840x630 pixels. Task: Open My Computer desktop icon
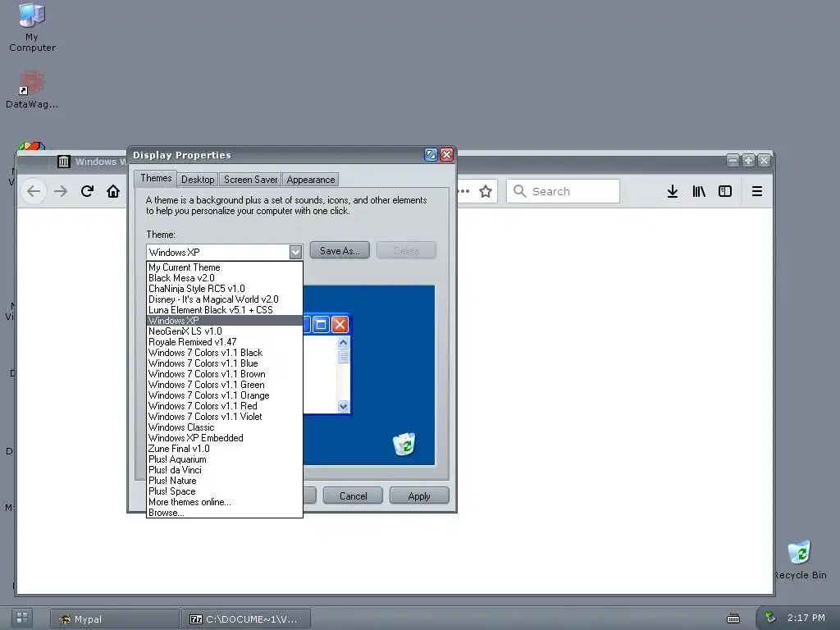pyautogui.click(x=32, y=27)
